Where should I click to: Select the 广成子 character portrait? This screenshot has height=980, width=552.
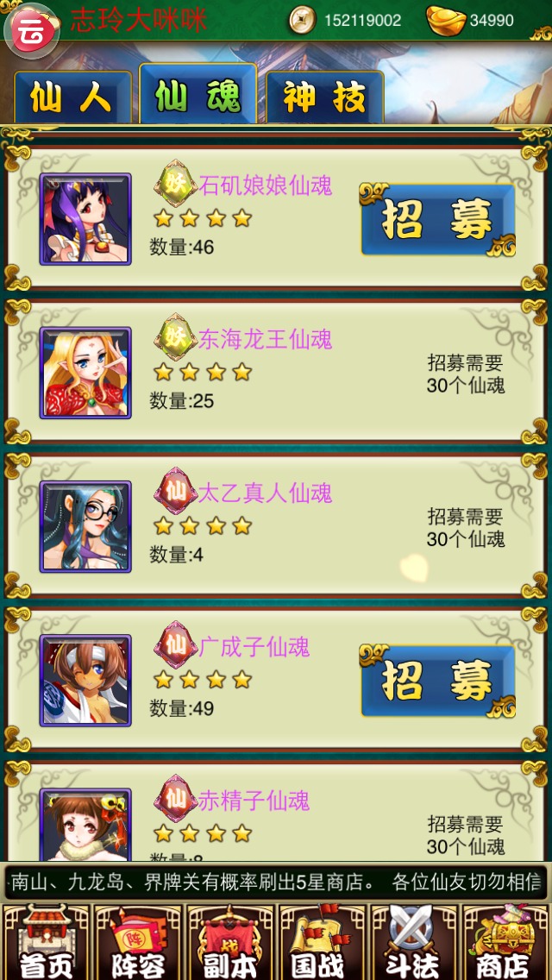point(85,681)
